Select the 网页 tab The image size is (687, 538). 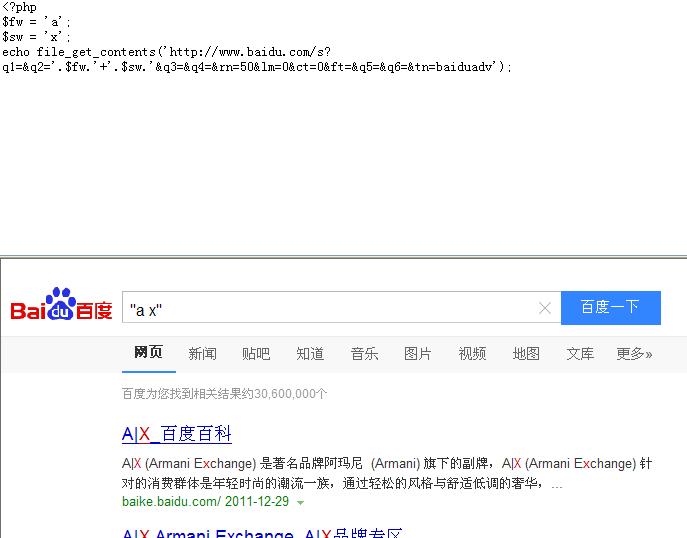[149, 352]
